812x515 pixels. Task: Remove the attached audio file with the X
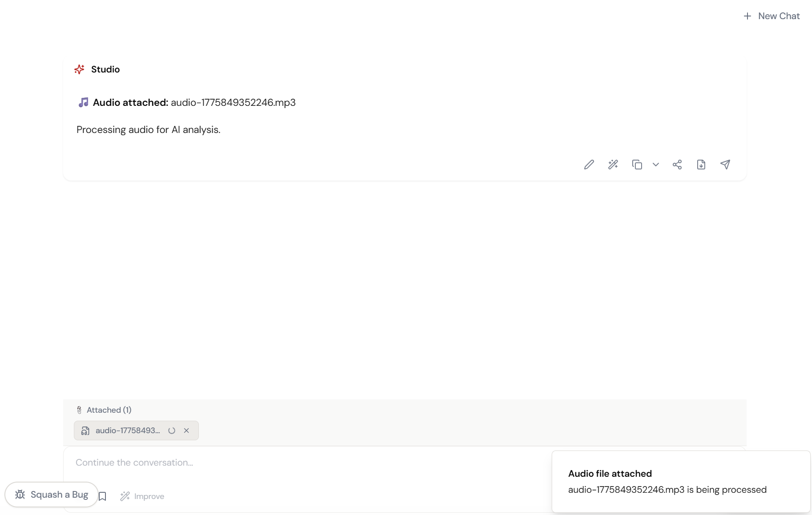click(x=186, y=431)
